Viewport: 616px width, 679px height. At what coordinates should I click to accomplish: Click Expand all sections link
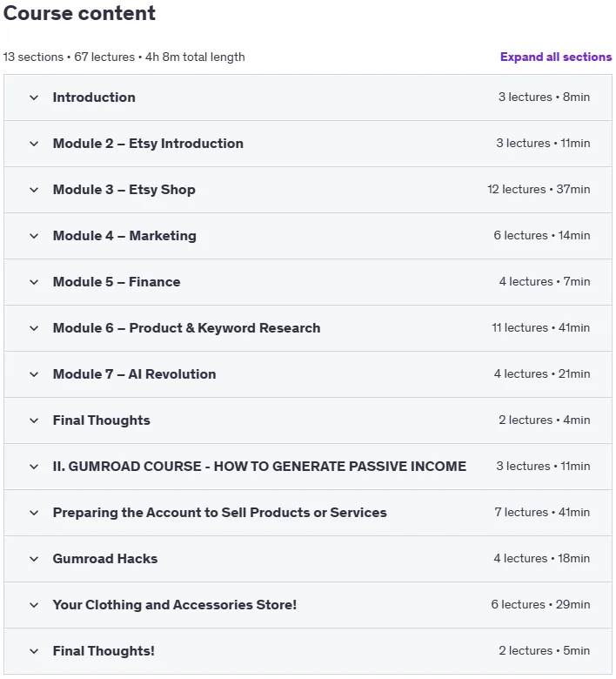[x=556, y=57]
